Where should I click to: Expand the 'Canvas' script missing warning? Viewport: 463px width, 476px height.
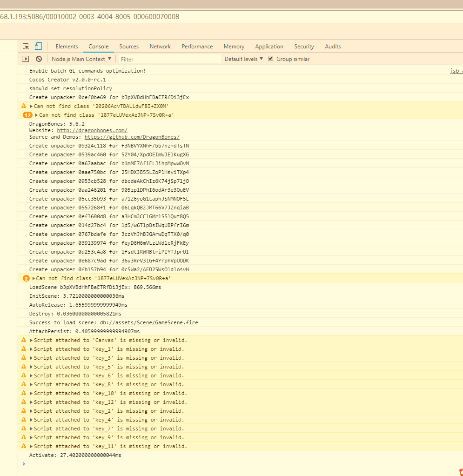click(x=31, y=340)
